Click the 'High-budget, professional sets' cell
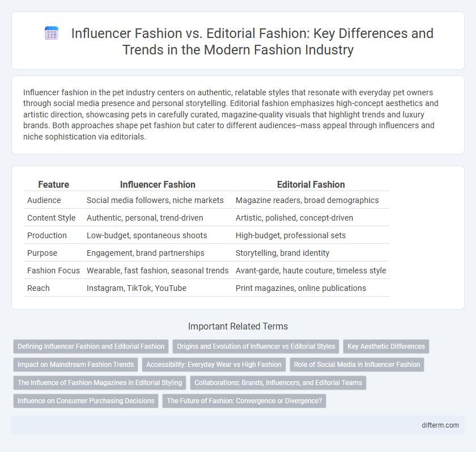 pyautogui.click(x=311, y=235)
